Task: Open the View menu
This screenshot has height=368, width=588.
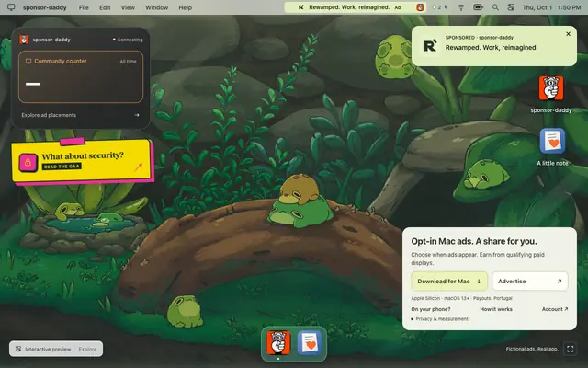Action: click(128, 7)
